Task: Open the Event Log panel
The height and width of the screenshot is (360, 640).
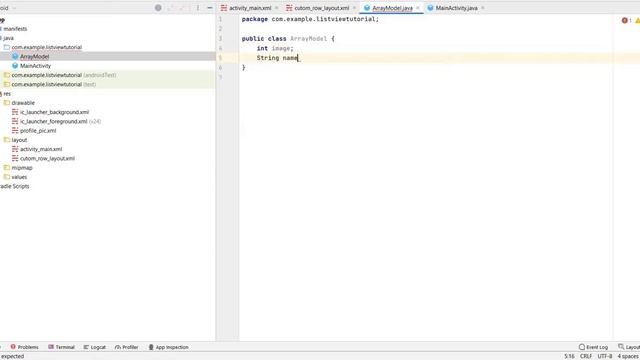Action: 593,347
